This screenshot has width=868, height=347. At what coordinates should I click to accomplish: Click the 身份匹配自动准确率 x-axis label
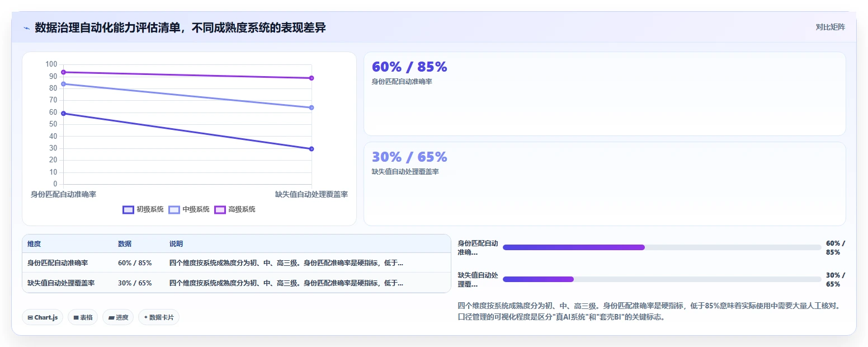[63, 194]
